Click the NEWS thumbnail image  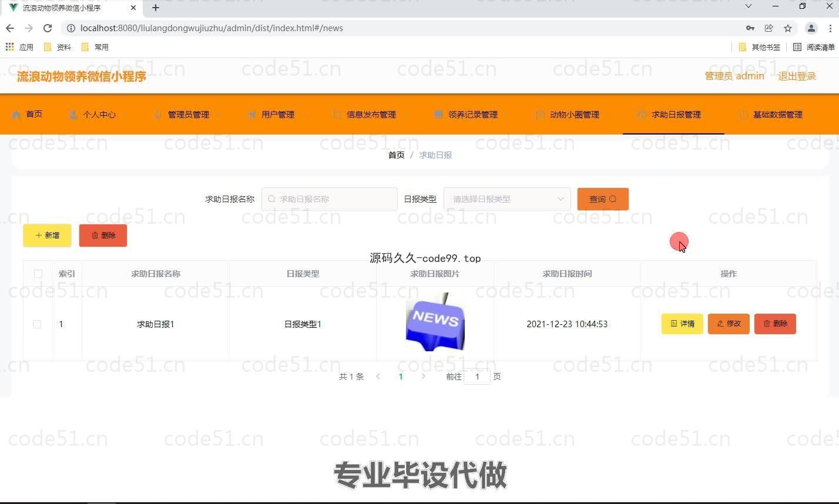[x=435, y=322]
